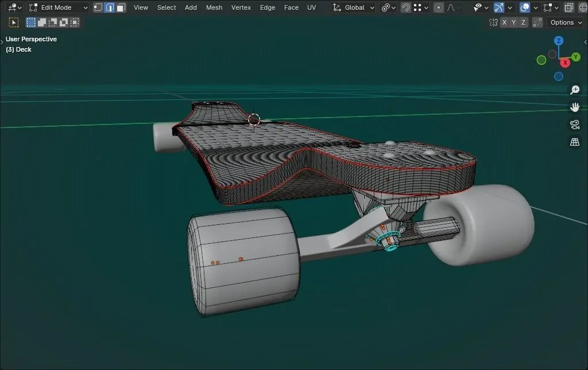
Task: Toggle Y axis mirror
Action: (514, 22)
